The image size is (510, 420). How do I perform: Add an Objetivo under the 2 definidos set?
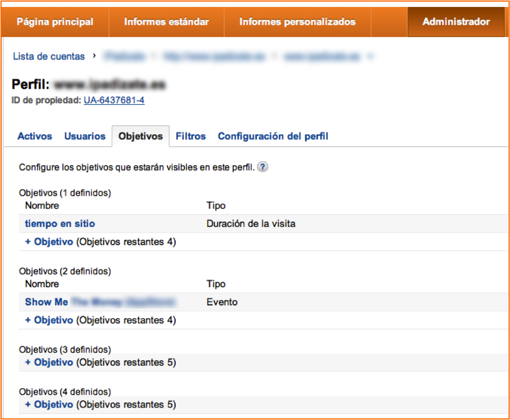coord(49,321)
